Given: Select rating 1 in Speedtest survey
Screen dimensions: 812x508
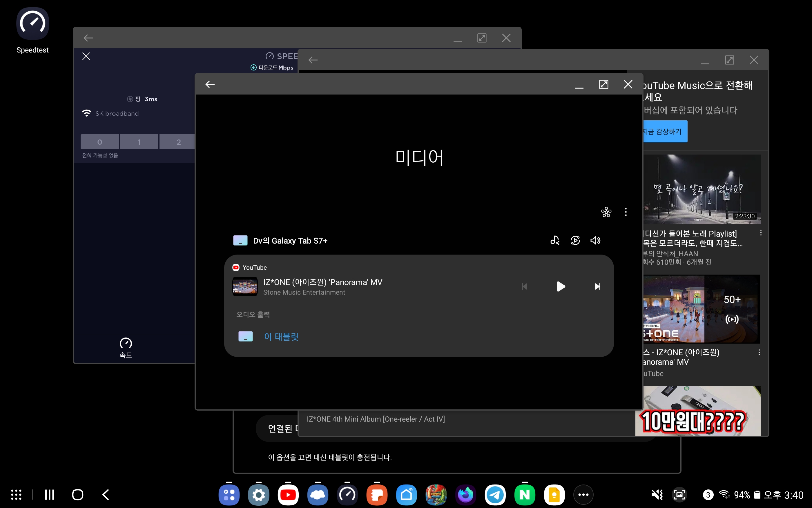Looking at the screenshot, I should 139,142.
